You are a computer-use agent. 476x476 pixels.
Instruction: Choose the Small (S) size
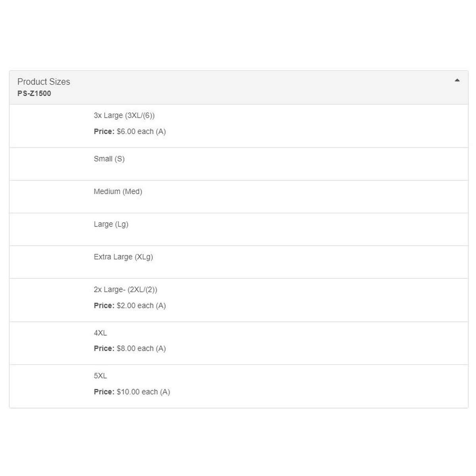coord(109,159)
